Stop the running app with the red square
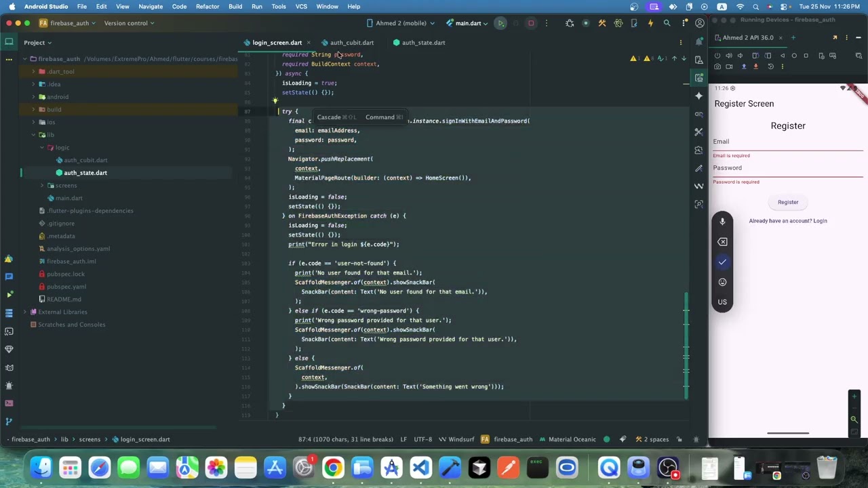Viewport: 868px width, 488px height. point(531,23)
